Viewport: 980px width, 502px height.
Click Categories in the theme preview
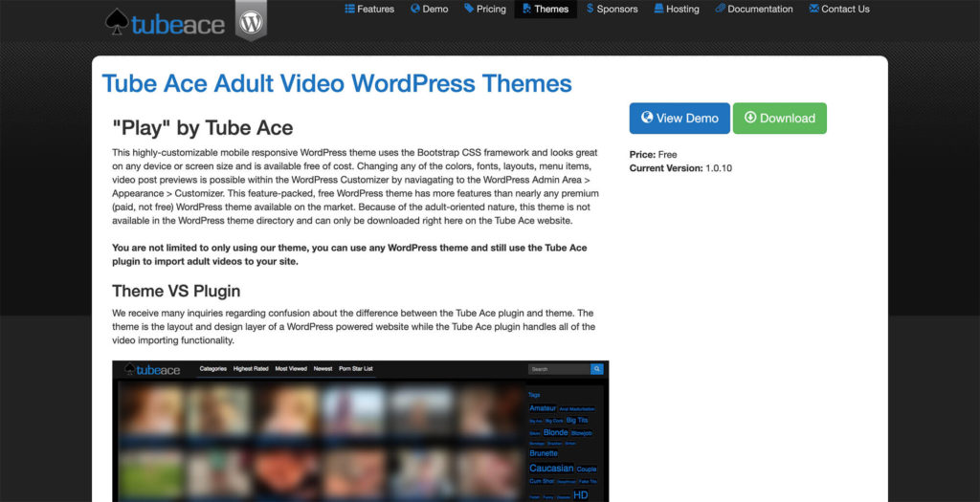pos(212,369)
